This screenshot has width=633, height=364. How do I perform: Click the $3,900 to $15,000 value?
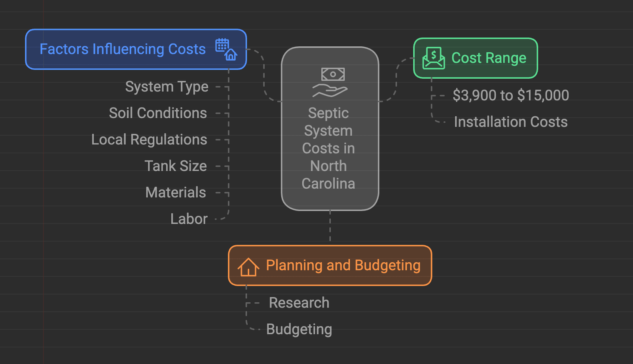point(511,95)
